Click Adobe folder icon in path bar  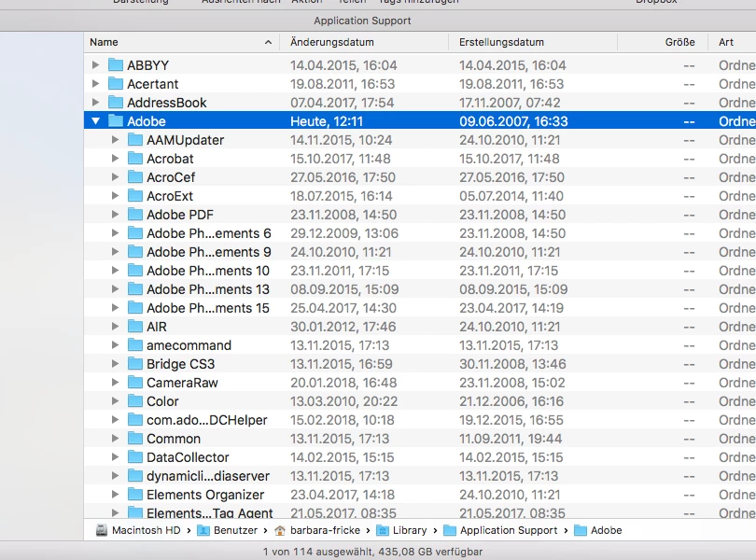tap(581, 530)
